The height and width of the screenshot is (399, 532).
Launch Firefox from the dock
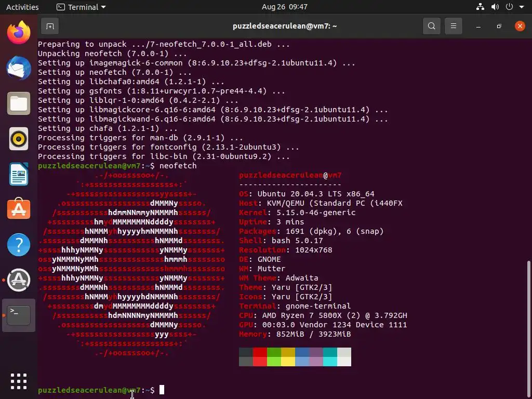[19, 33]
